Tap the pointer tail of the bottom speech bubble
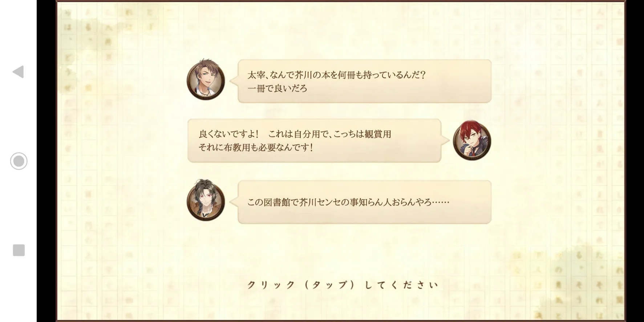The height and width of the screenshot is (322, 644). [234, 202]
